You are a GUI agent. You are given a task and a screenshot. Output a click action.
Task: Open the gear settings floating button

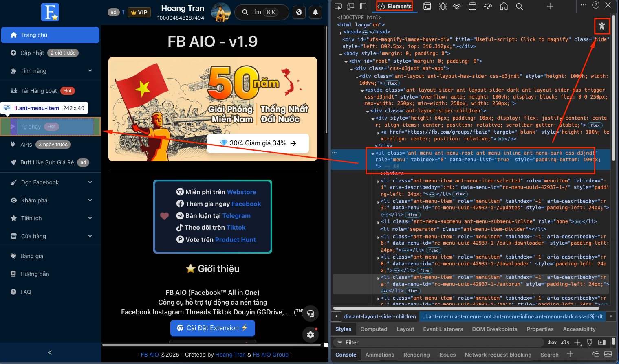311,335
